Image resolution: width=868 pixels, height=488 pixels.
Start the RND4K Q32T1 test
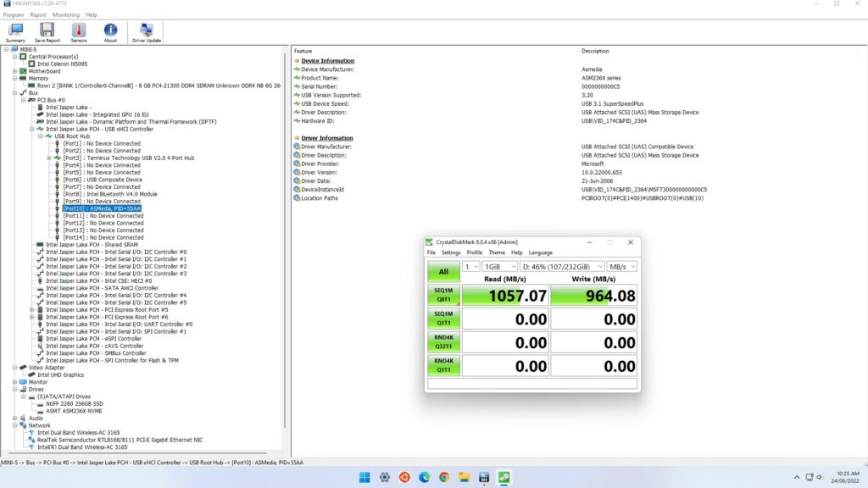(443, 342)
